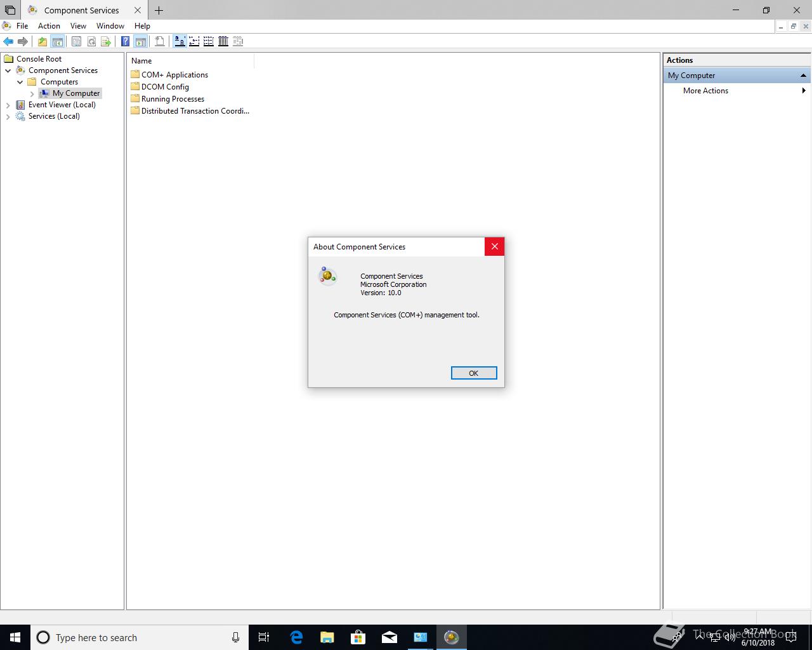
Task: Click the Name column header
Action: coord(190,61)
